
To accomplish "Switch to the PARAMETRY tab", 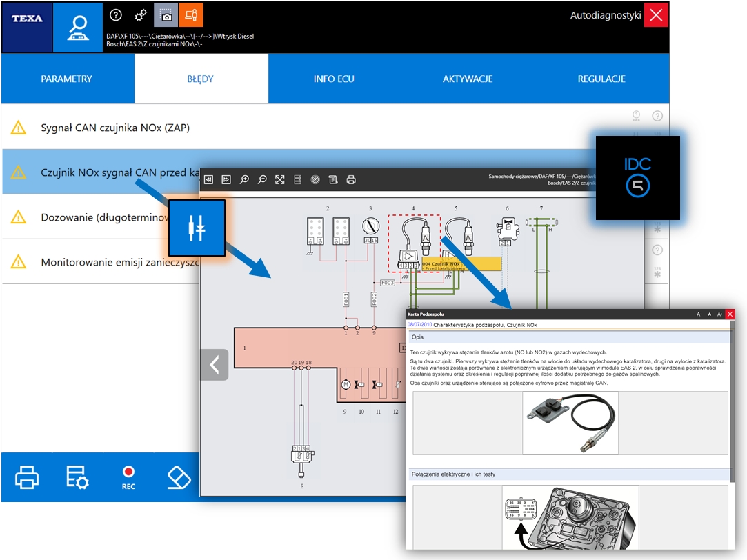I will pos(66,79).
